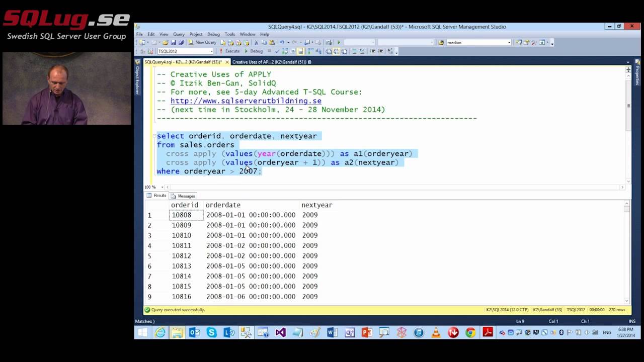Increase indent icon in SQL toolbar
644x362 pixels.
[x=380, y=51]
